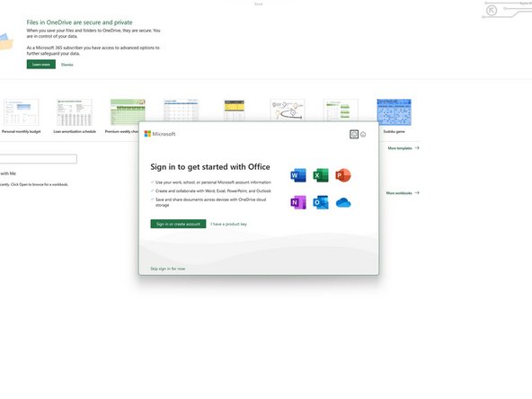
Task: Click the Excel app icon in sign-in dialog
Action: click(x=321, y=175)
